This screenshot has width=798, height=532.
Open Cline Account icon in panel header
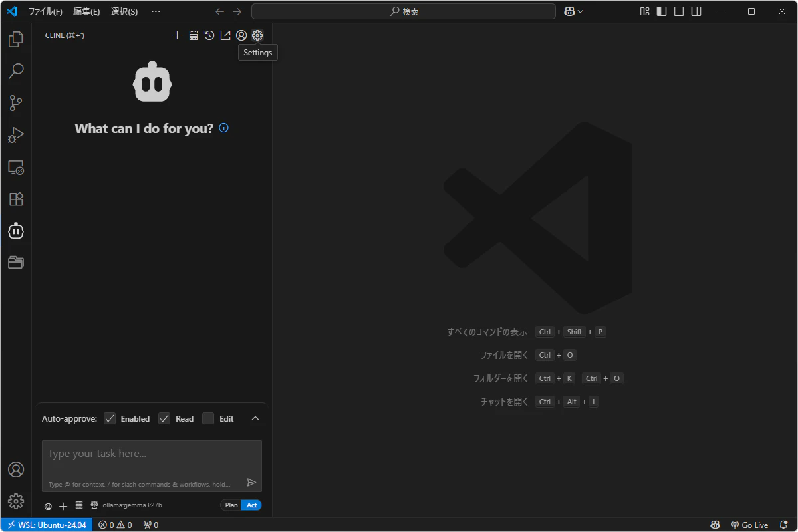pyautogui.click(x=241, y=35)
